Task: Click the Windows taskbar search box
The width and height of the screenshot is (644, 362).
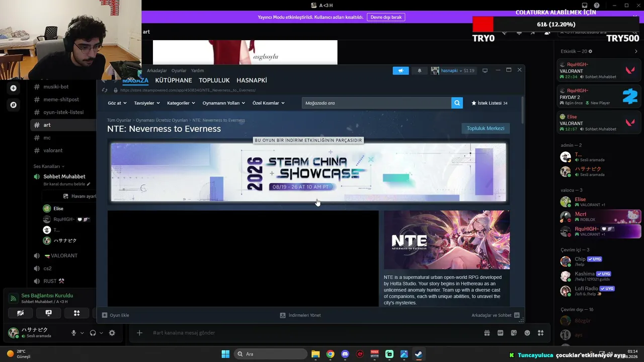Action: 271,354
